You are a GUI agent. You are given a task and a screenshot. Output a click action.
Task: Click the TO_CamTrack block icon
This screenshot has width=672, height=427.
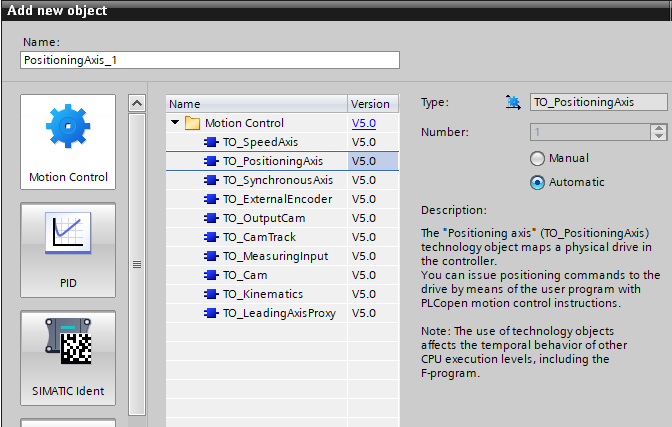(211, 237)
